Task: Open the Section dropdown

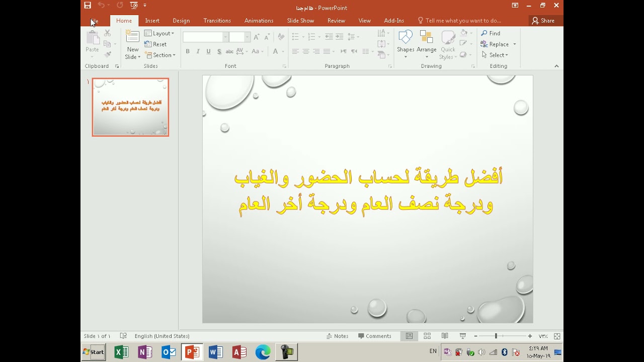Action: pyautogui.click(x=160, y=55)
